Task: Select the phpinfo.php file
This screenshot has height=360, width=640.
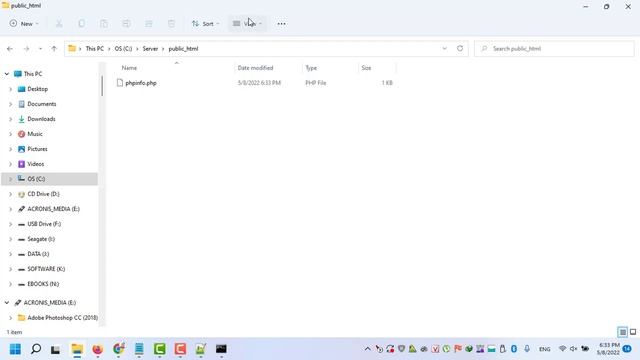Action: pyautogui.click(x=141, y=83)
